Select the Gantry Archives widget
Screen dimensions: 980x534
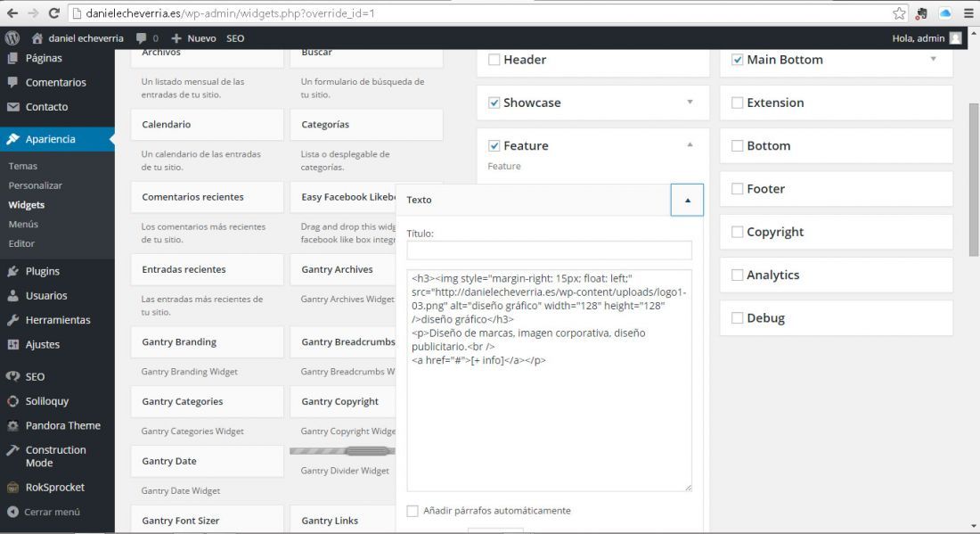[x=342, y=269]
